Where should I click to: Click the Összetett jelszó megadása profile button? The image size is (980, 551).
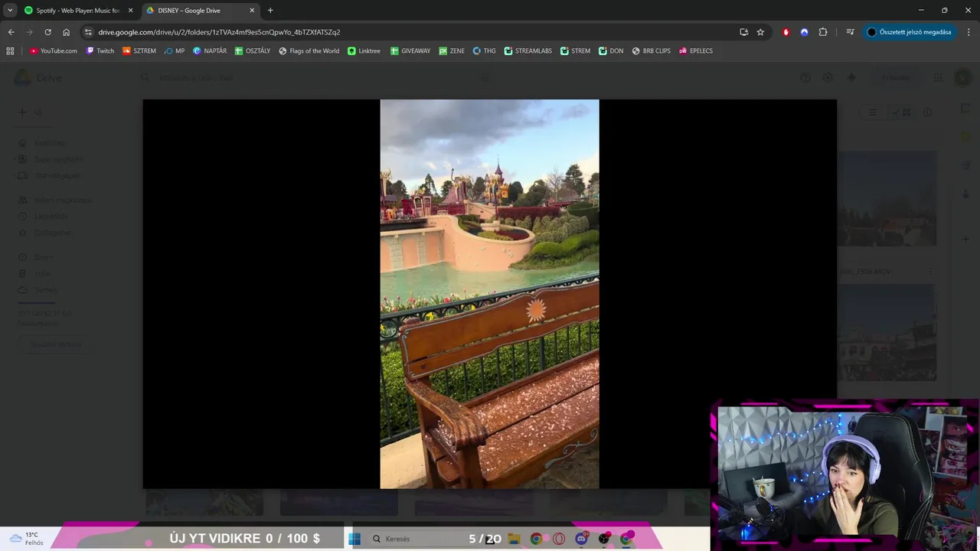click(x=910, y=32)
